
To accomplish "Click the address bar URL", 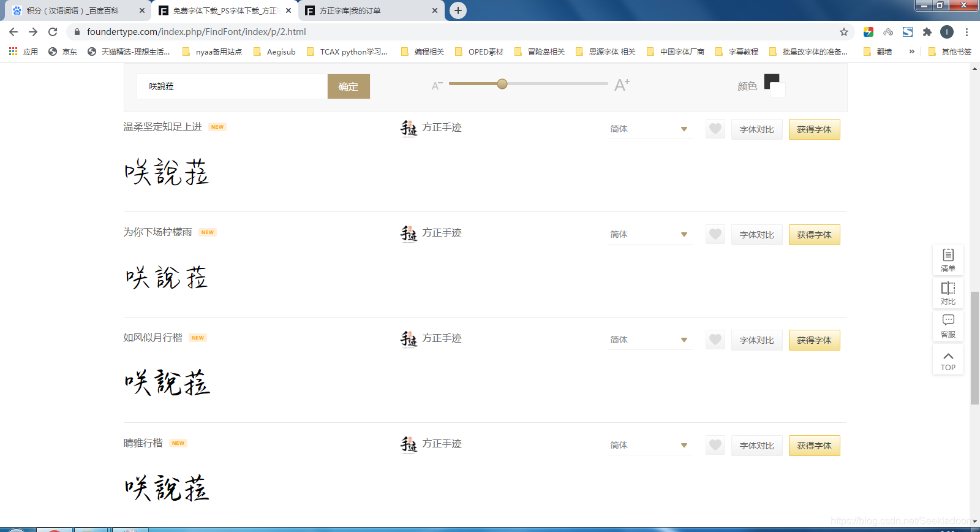I will click(x=196, y=32).
